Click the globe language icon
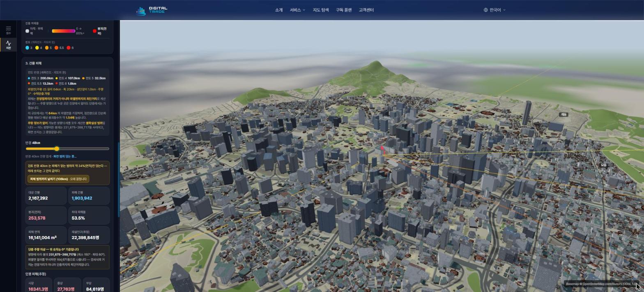The width and height of the screenshot is (644, 292). tap(485, 10)
